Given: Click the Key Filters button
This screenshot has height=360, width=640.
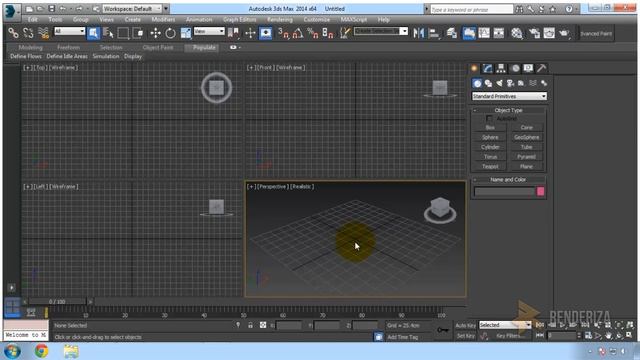Looking at the screenshot, I should [x=510, y=336].
